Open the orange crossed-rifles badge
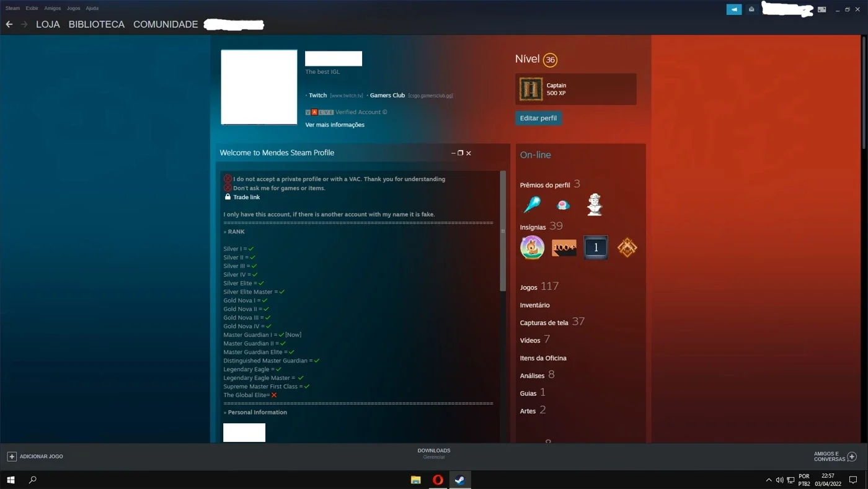This screenshot has height=489, width=868. coord(627,248)
